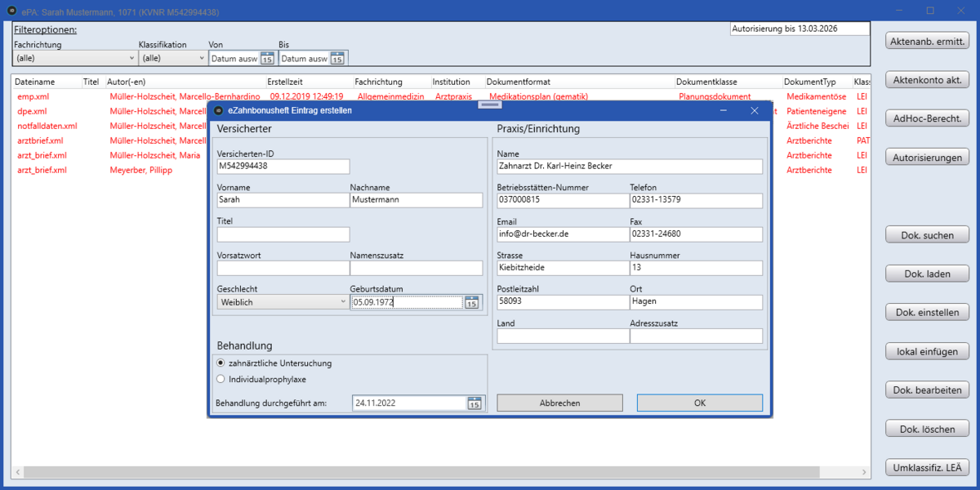Viewport: 980px width, 490px height.
Task: Open calendar for Behandlung durchgeführt am
Action: tap(474, 403)
